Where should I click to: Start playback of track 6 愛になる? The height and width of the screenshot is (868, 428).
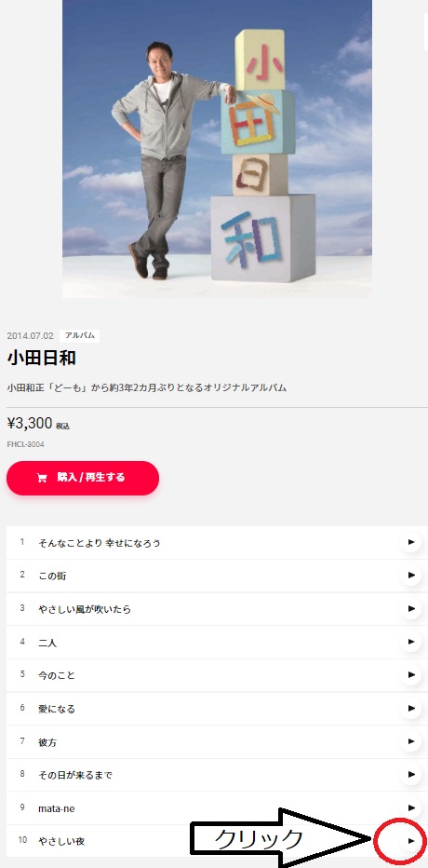click(410, 708)
